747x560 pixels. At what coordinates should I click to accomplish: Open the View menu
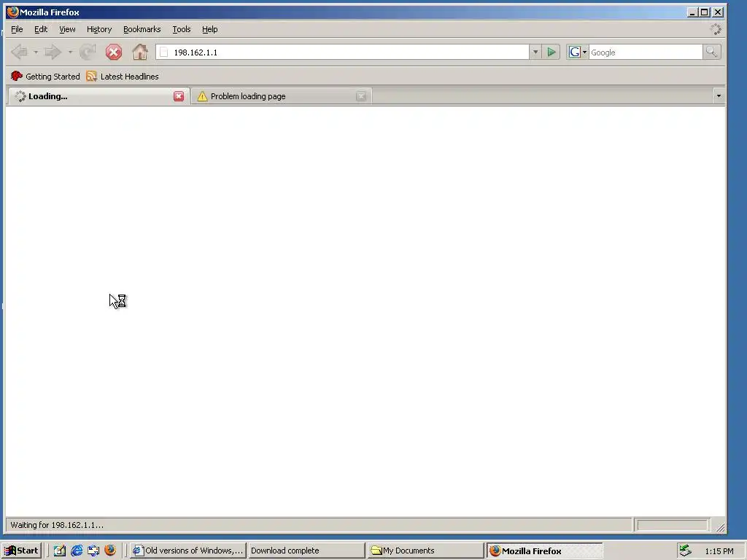[67, 29]
